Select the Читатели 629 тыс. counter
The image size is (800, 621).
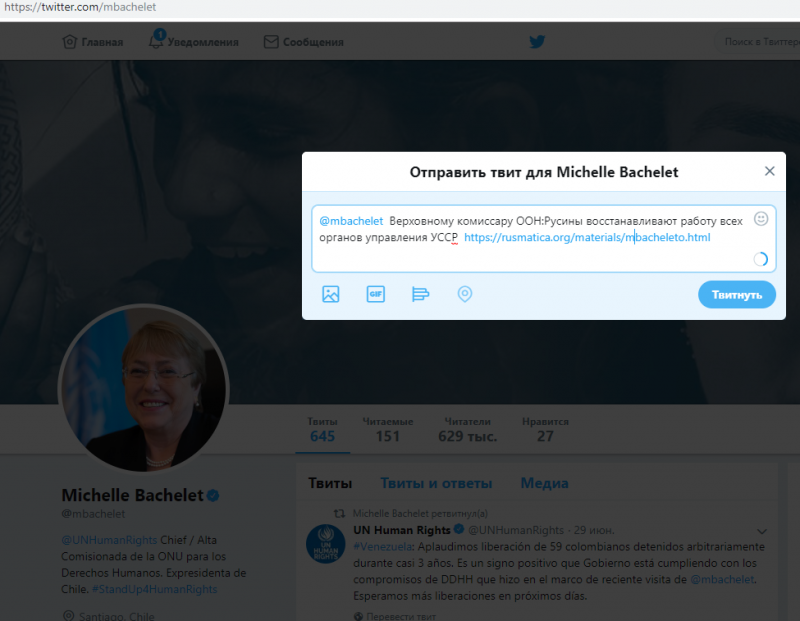coord(467,429)
